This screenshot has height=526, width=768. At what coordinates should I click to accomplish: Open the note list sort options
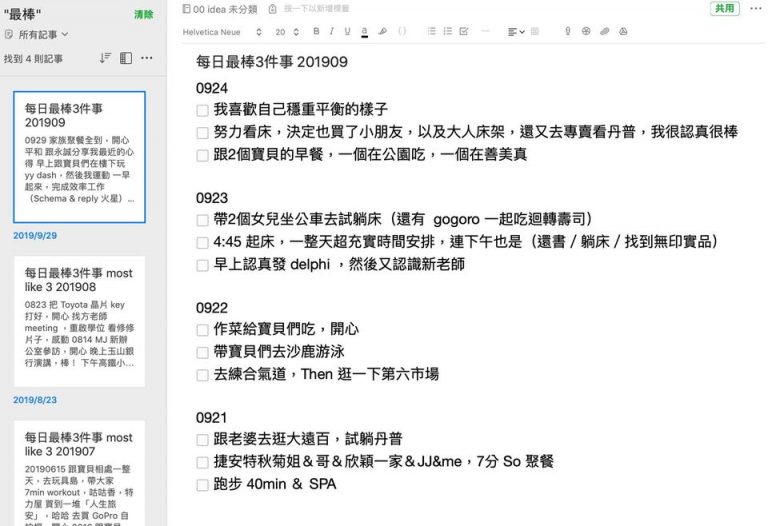click(x=105, y=58)
